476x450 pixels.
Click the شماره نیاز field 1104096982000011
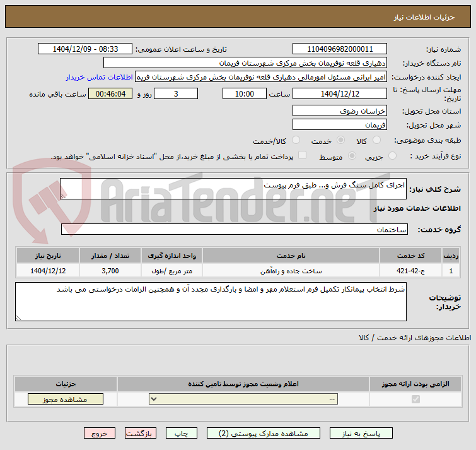[340, 49]
